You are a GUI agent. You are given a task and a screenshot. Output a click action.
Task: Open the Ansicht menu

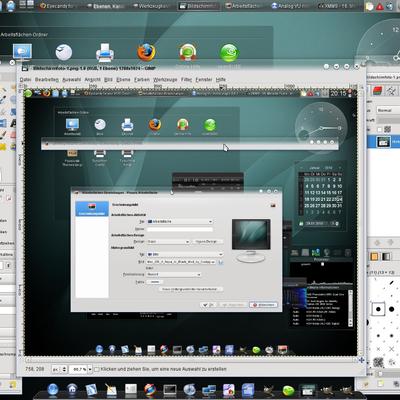pos(92,80)
